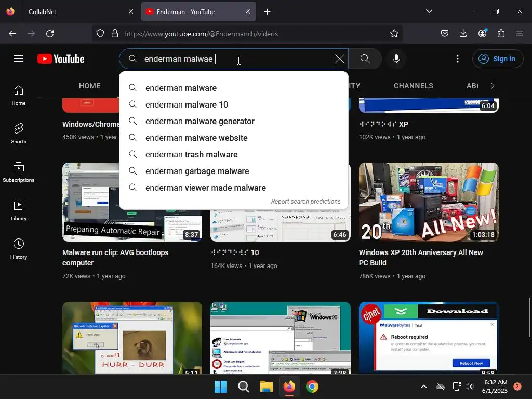
Task: Open the Windows XP 20th Anniversary thumbnail
Action: click(429, 202)
